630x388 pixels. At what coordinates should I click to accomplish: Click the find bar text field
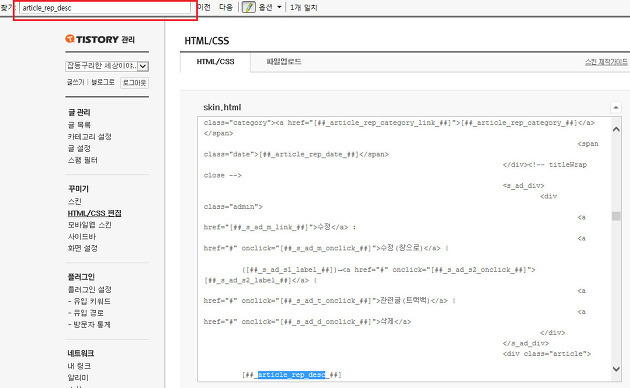(105, 8)
